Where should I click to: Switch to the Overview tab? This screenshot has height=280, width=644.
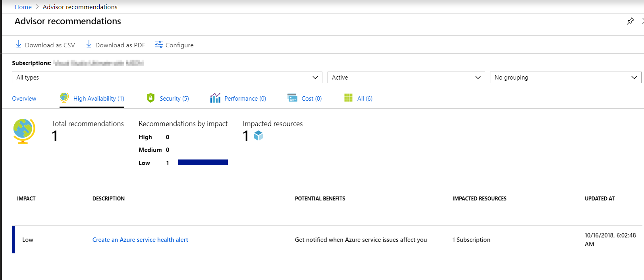click(24, 99)
